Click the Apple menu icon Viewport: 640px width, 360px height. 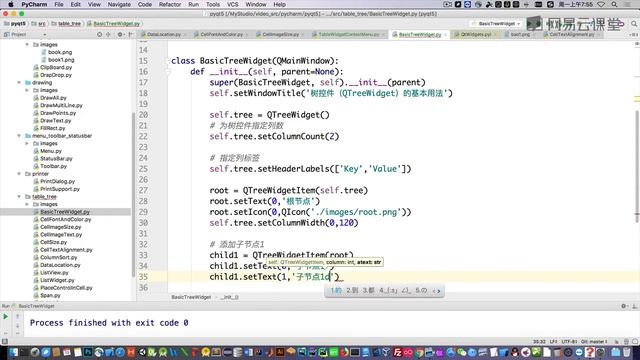[11, 4]
